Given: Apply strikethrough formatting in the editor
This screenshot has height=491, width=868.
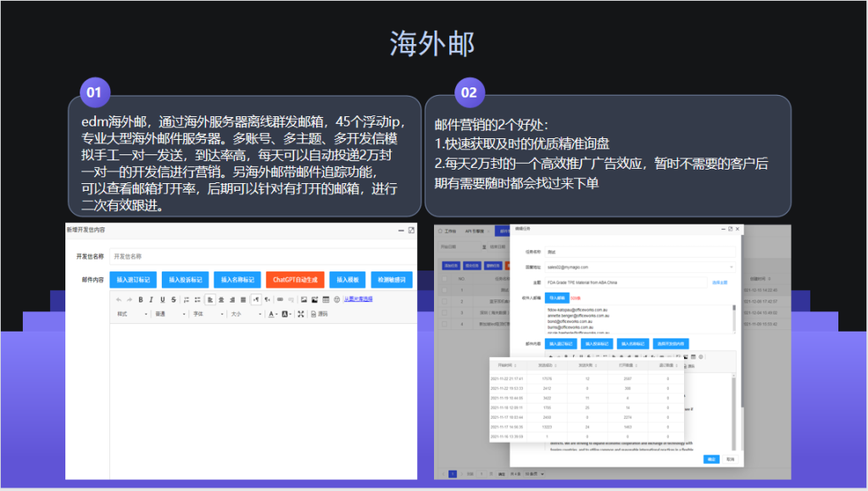Looking at the screenshot, I should [173, 299].
